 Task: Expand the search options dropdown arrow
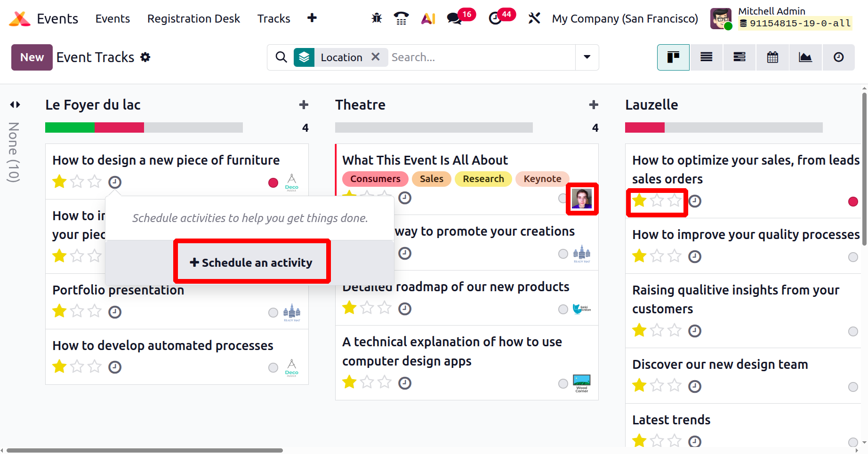click(x=587, y=57)
